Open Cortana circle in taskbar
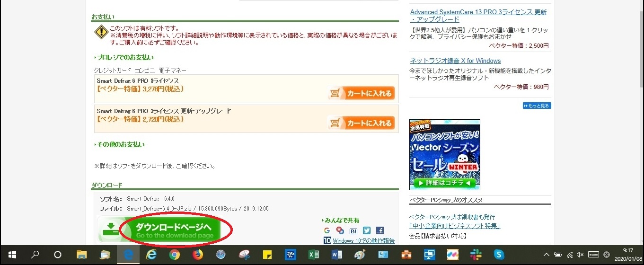Image resolution: width=644 pixels, height=265 pixels. click(58, 255)
